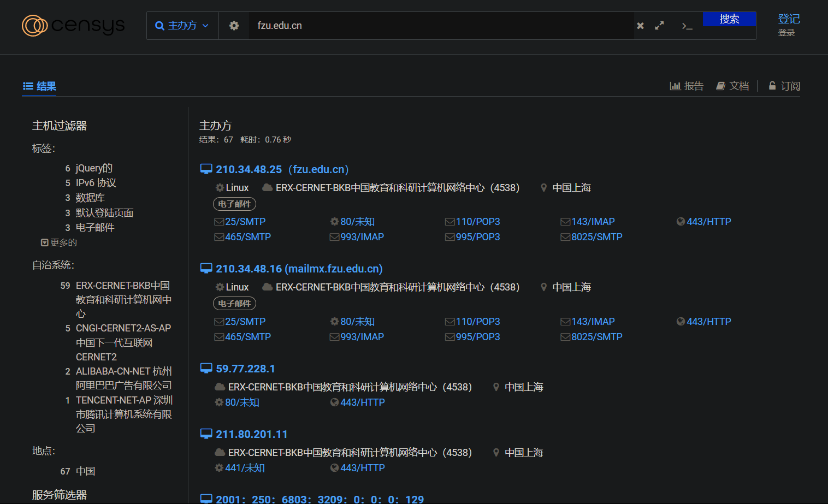Filter by CNGI-CERNET2-AS-AP autonomous system
This screenshot has width=828, height=504.
[123, 342]
